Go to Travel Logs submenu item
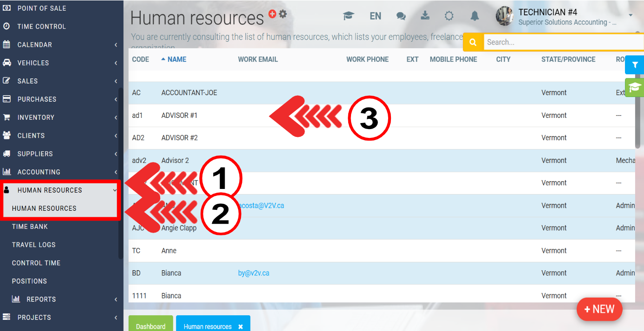Screen dimensions: 644x331 33,245
